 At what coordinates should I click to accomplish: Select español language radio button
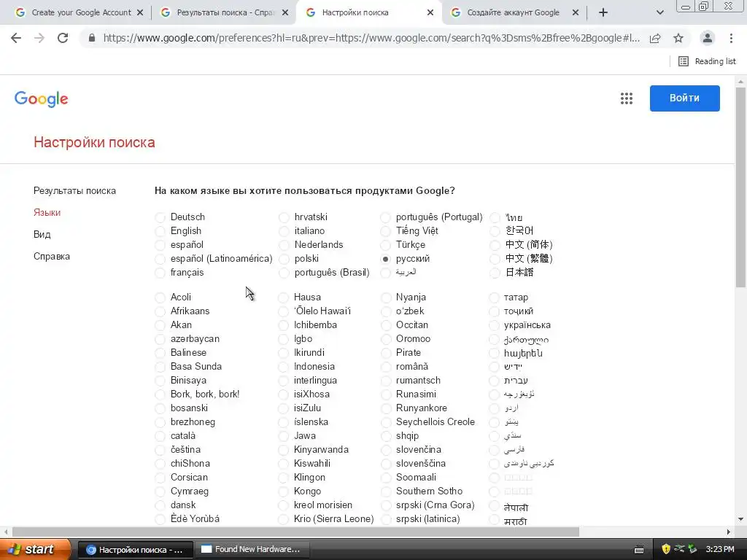(160, 245)
